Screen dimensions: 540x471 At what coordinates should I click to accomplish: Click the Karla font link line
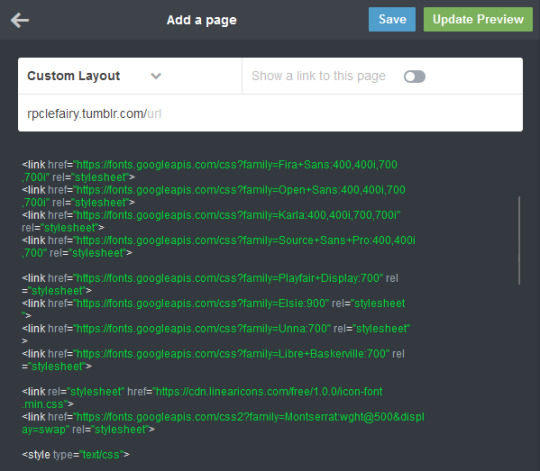211,221
